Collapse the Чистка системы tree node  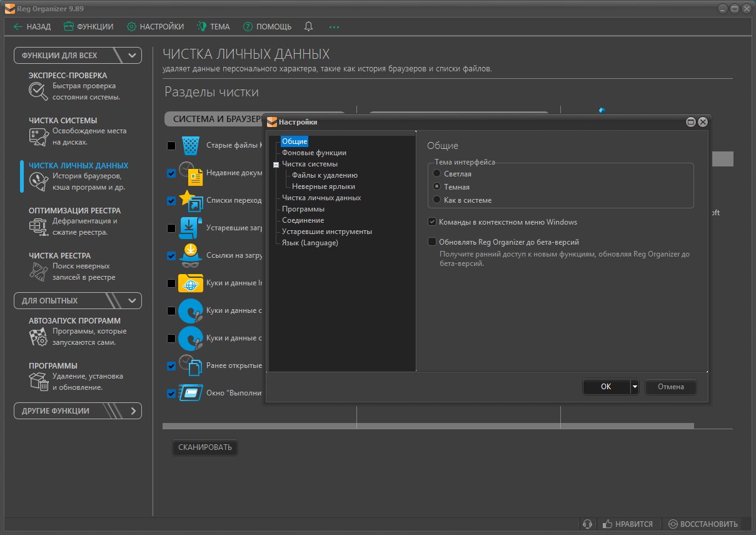[276, 165]
